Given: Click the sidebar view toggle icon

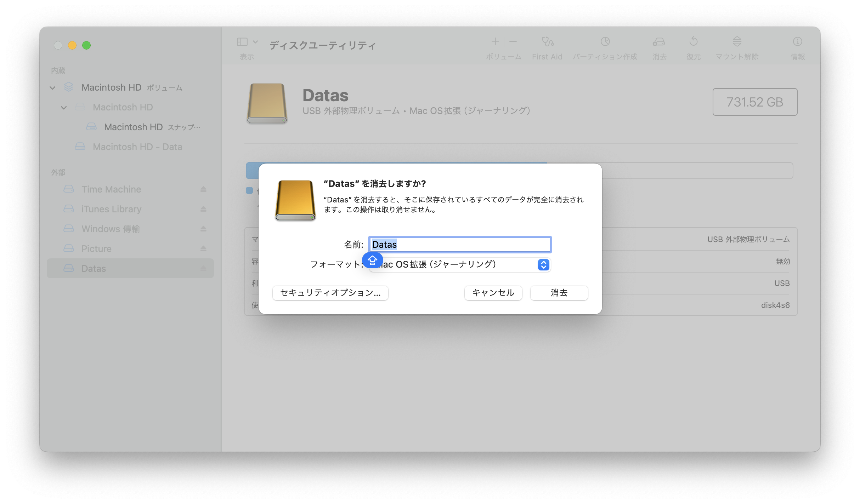Looking at the screenshot, I should 242,42.
